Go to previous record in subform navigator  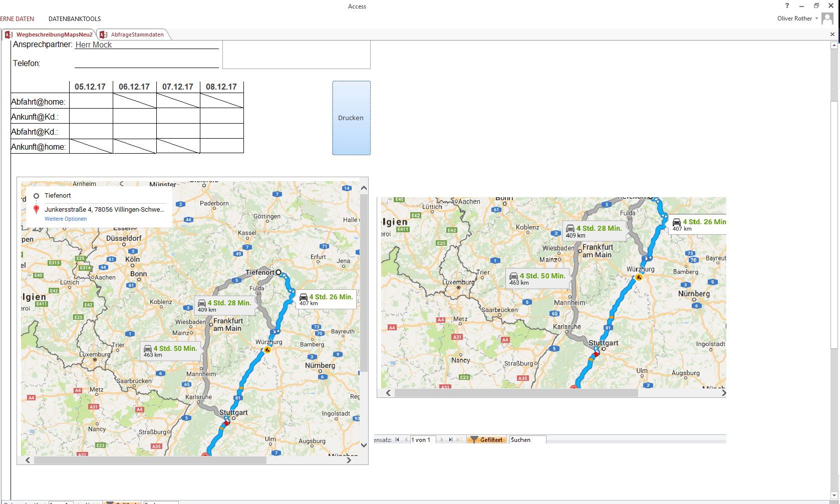pyautogui.click(x=406, y=440)
